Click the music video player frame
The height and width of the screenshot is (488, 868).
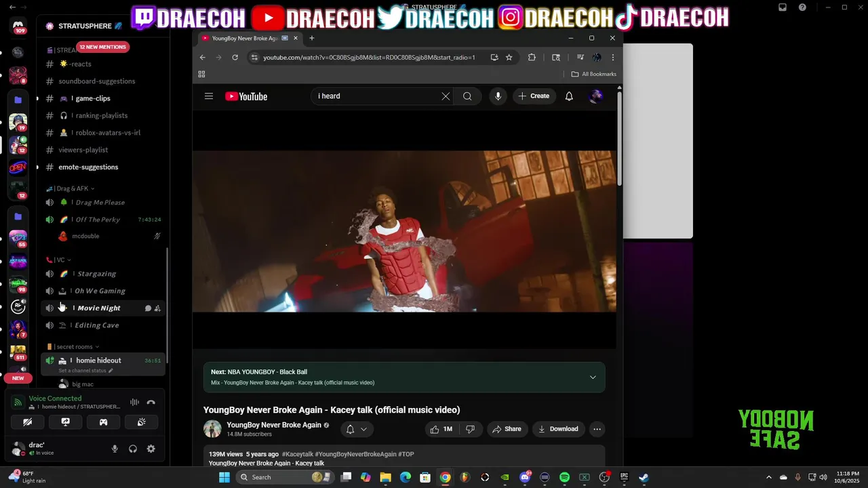point(404,230)
